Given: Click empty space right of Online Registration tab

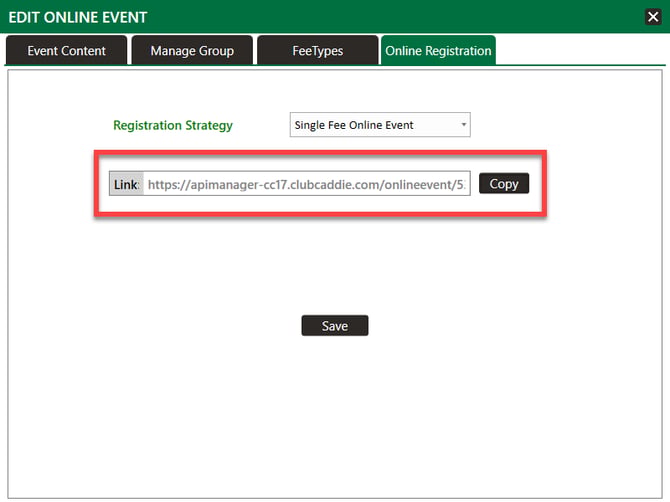Looking at the screenshot, I should pyautogui.click(x=580, y=50).
